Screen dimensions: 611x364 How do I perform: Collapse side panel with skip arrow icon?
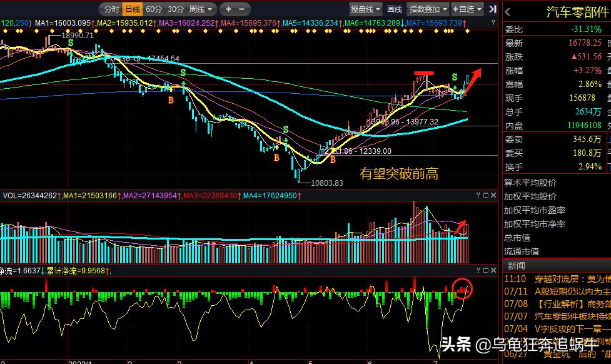click(x=493, y=9)
